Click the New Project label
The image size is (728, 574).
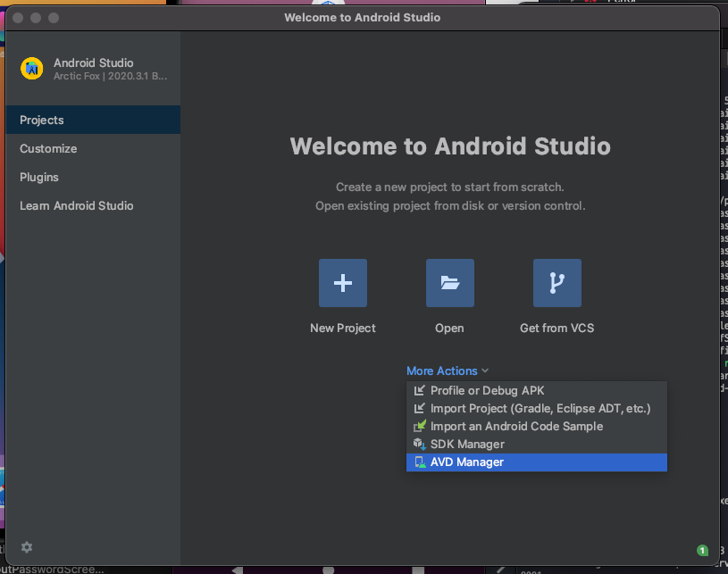[x=343, y=329]
